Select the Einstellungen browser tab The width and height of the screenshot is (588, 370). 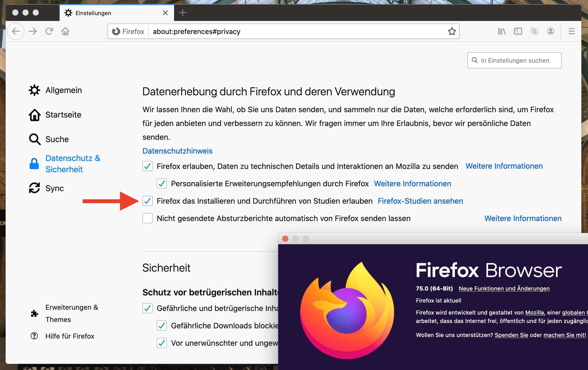coord(117,13)
